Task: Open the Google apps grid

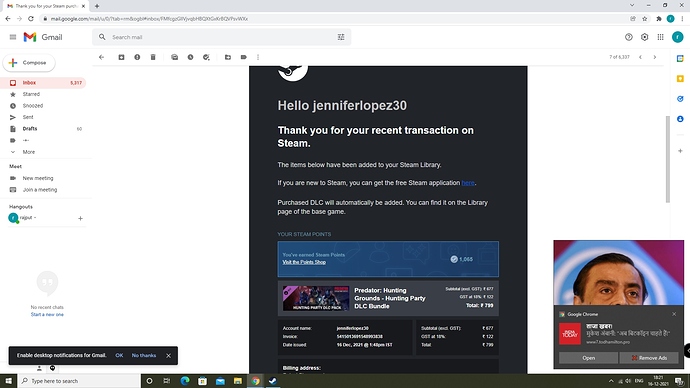Action: pyautogui.click(x=661, y=37)
